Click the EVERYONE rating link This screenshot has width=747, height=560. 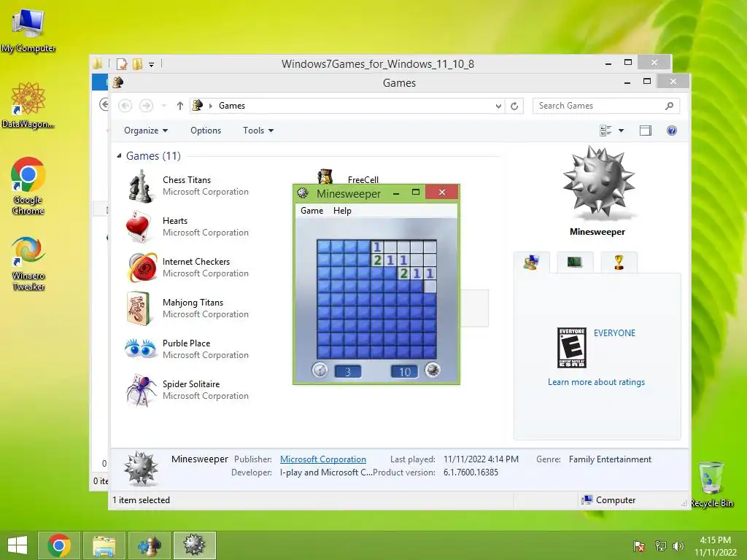coord(614,332)
